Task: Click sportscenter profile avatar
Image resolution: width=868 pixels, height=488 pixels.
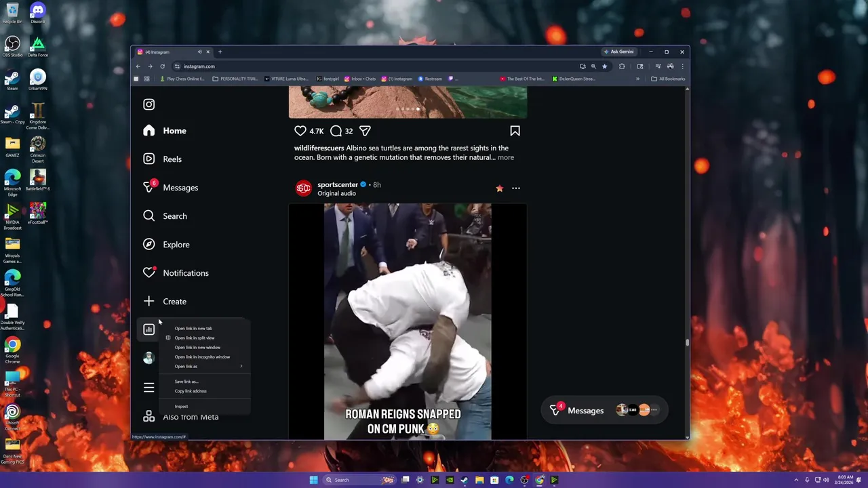Action: coord(304,188)
